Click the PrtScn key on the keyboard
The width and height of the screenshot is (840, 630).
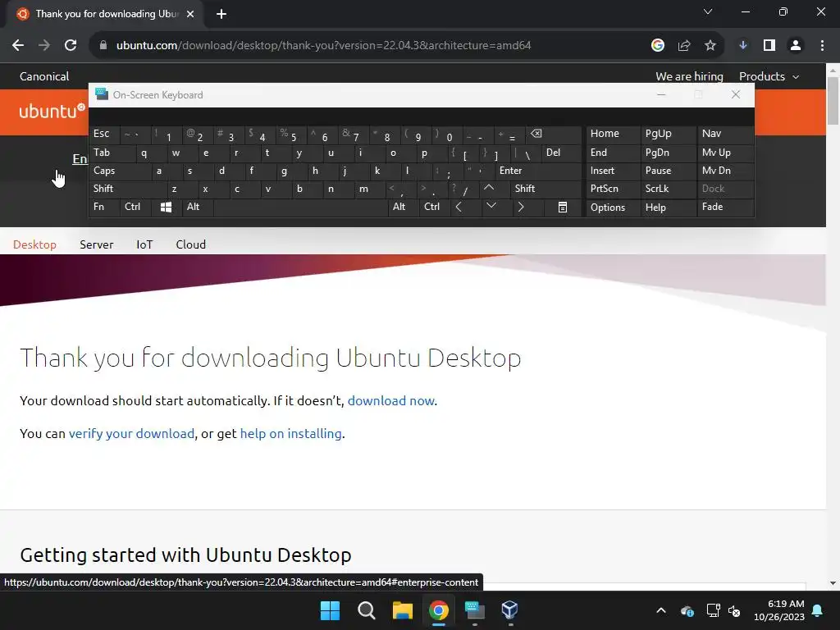click(x=614, y=189)
